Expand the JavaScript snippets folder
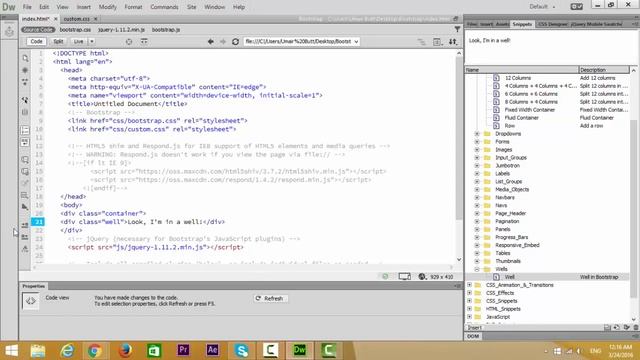 [469, 317]
